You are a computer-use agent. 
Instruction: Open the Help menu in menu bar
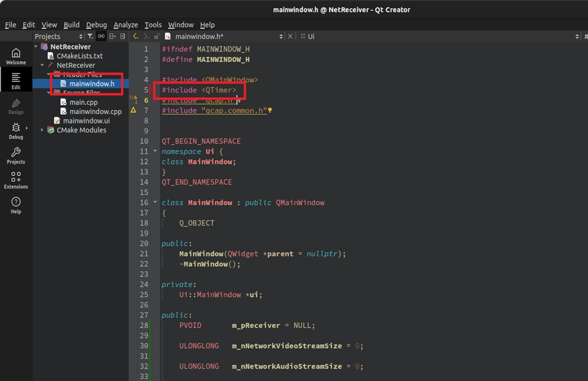click(207, 25)
